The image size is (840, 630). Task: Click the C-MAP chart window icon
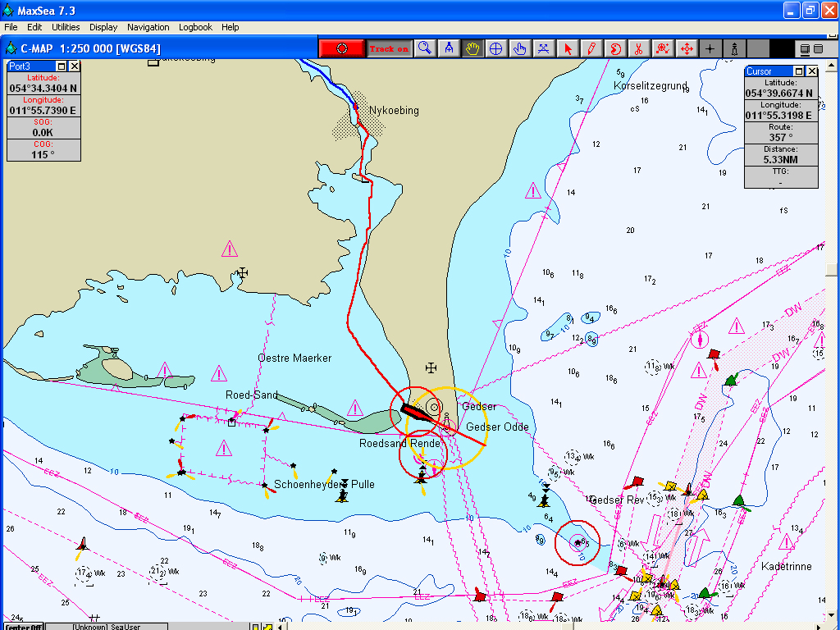[11, 48]
